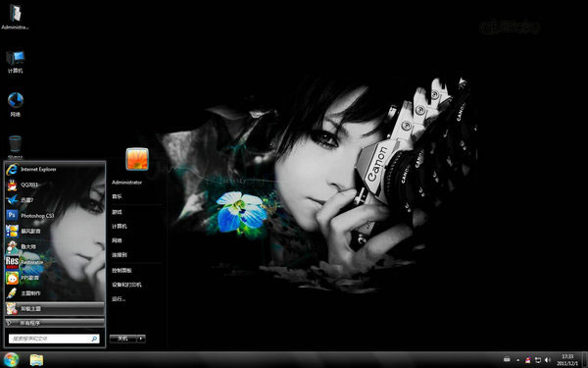Focus the Start menu search box
Screen dimensions: 588x368
[54, 339]
